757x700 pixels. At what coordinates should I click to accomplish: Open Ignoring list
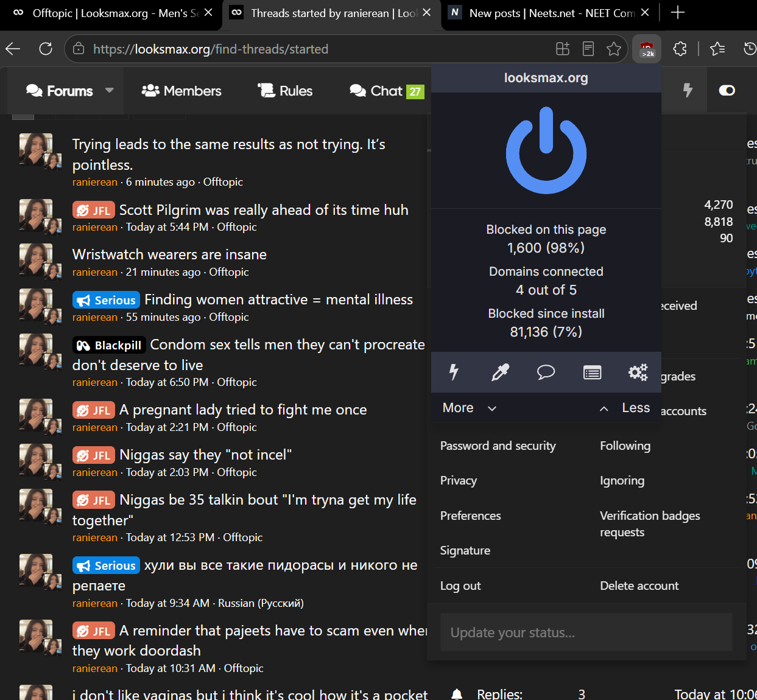622,480
